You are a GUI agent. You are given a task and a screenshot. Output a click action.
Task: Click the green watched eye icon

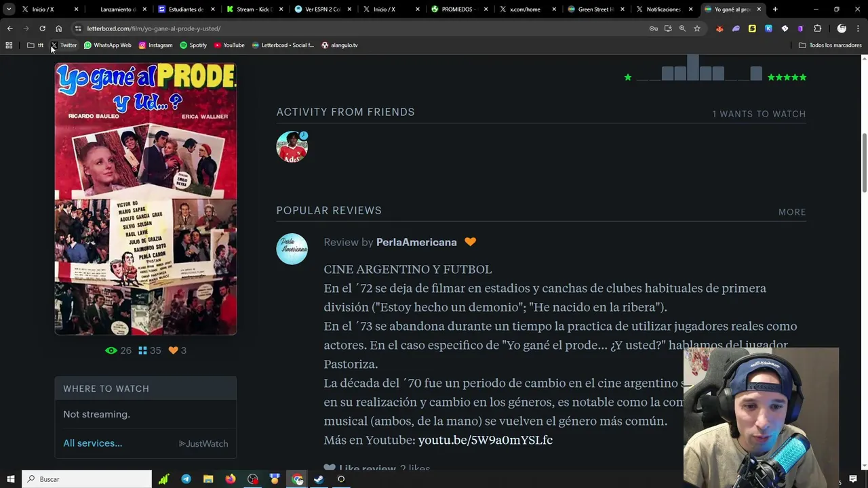tap(111, 350)
